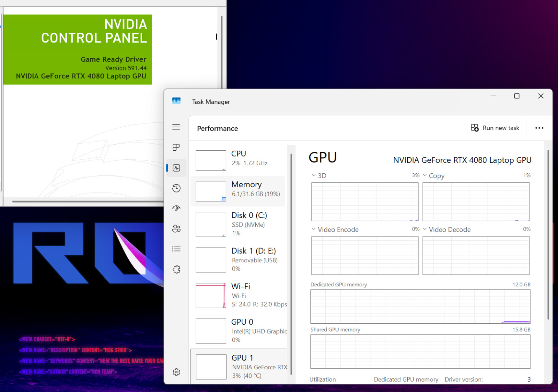Click the 3D utilization graph
The height and width of the screenshot is (392, 558).
click(365, 202)
